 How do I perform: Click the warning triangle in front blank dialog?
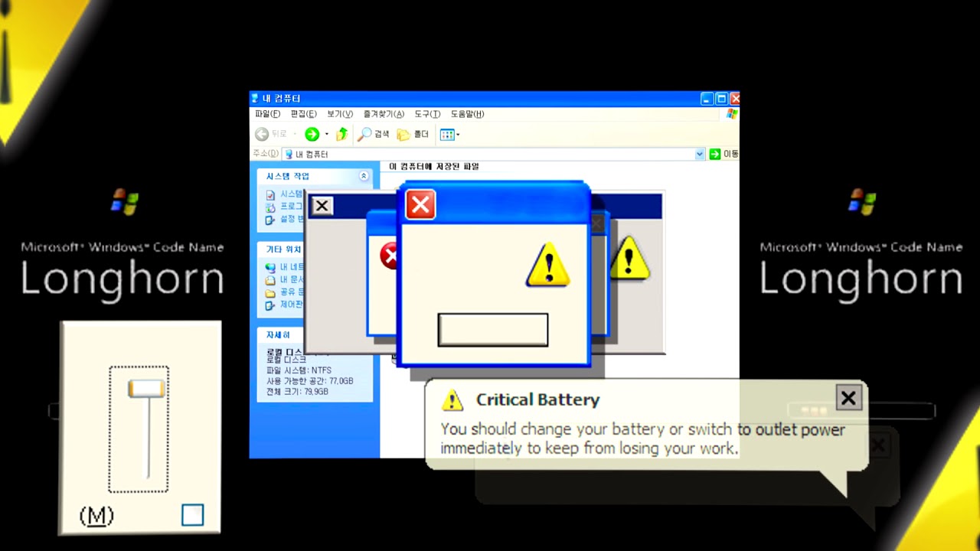point(547,265)
